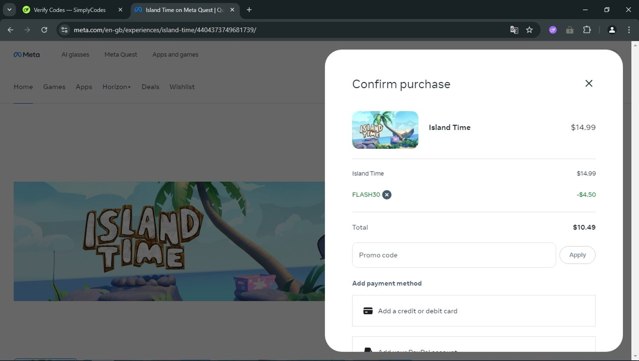This screenshot has height=361, width=639.
Task: Minimize the browser window
Action: (585, 10)
